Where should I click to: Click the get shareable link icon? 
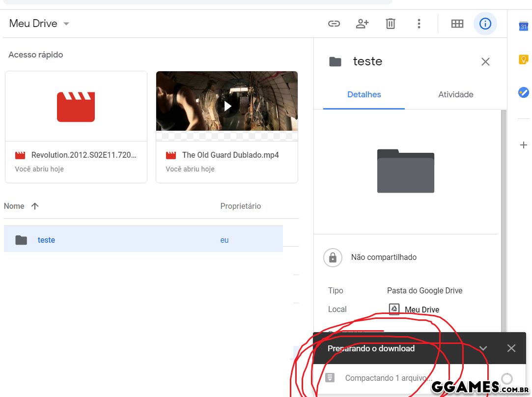click(334, 24)
